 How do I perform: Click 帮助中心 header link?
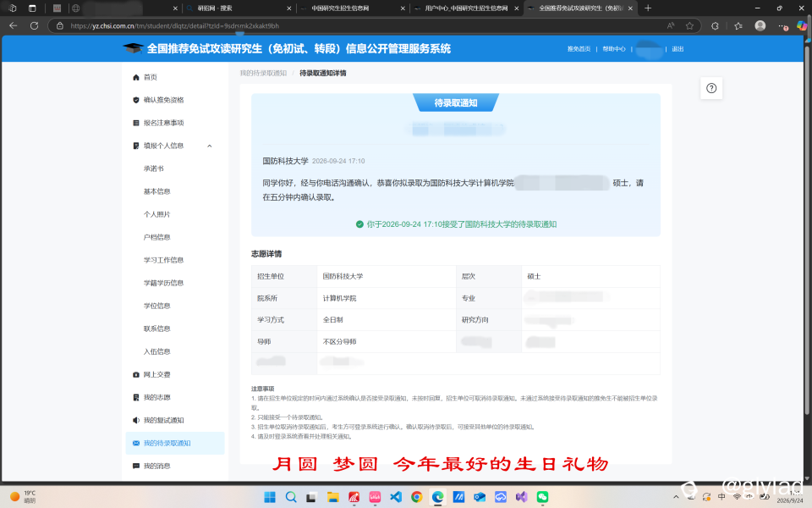point(614,49)
